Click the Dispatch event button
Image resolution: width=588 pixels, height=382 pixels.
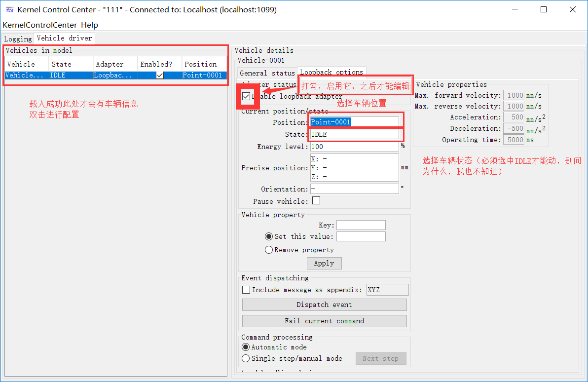324,305
